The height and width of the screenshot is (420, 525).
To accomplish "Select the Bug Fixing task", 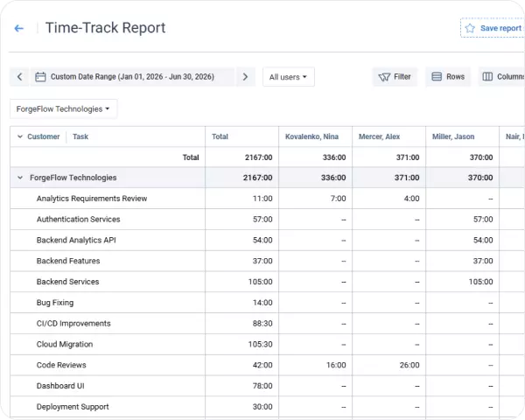I will 55,303.
